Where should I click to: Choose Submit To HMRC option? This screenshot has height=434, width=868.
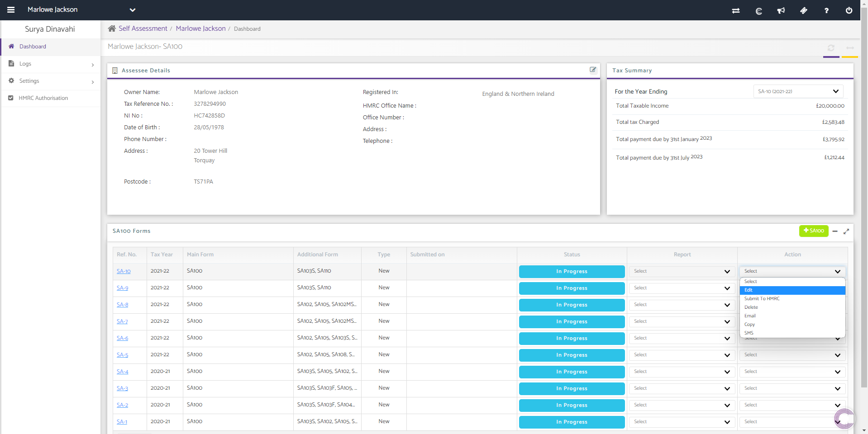tap(792, 299)
